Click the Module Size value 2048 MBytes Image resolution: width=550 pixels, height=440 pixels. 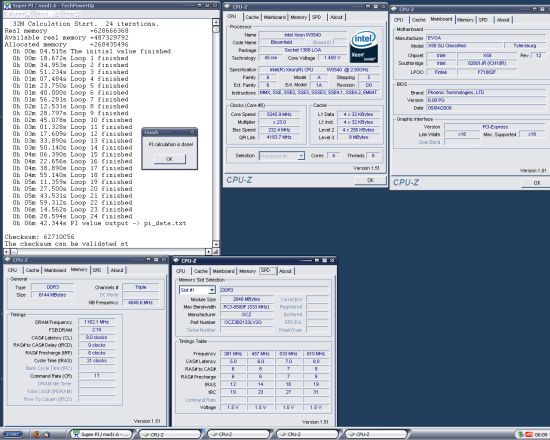pyautogui.click(x=247, y=299)
